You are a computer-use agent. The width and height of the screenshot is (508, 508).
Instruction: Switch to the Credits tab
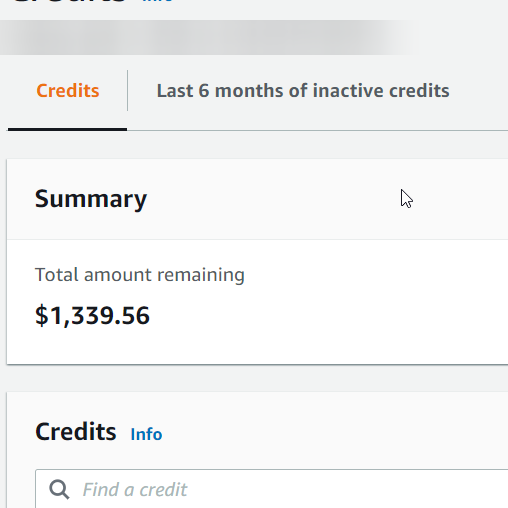68,91
